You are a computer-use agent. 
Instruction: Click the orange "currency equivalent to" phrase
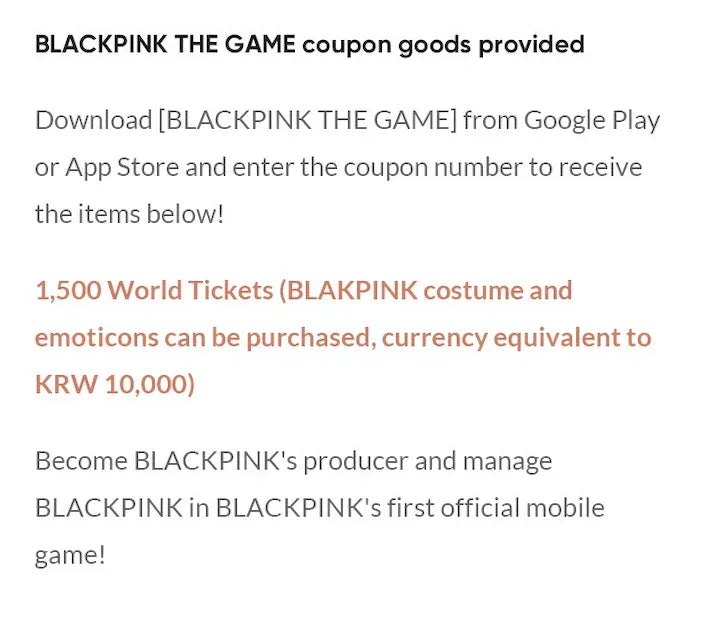(x=516, y=337)
